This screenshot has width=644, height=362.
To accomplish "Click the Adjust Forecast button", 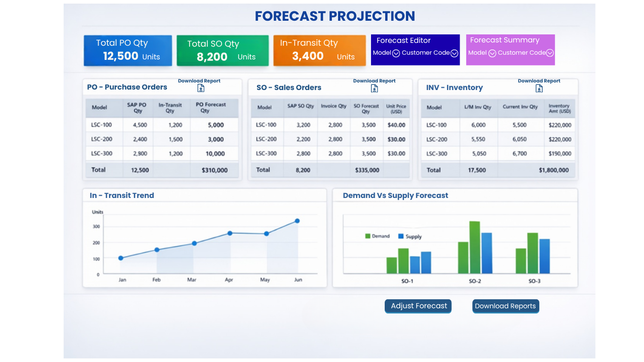I will (418, 306).
